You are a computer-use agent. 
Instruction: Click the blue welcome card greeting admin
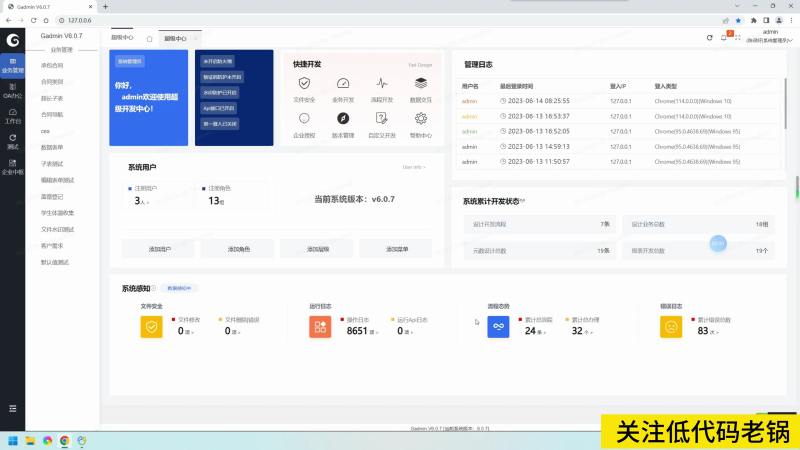[x=148, y=97]
